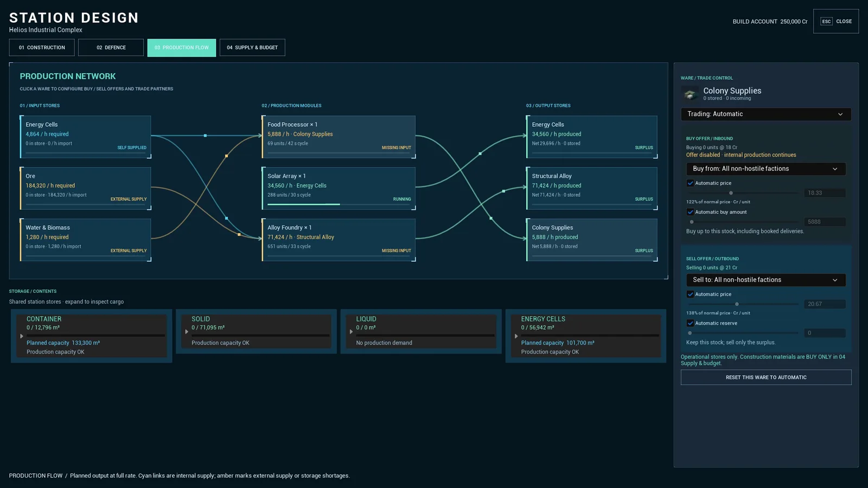Click the sell price field 20.67
This screenshot has height=488, width=868.
pyautogui.click(x=825, y=304)
